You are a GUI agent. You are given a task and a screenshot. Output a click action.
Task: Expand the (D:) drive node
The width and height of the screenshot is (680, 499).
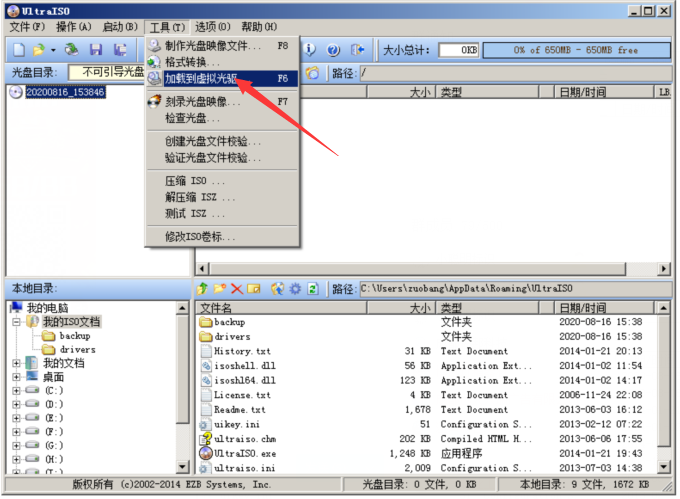pyautogui.click(x=16, y=404)
